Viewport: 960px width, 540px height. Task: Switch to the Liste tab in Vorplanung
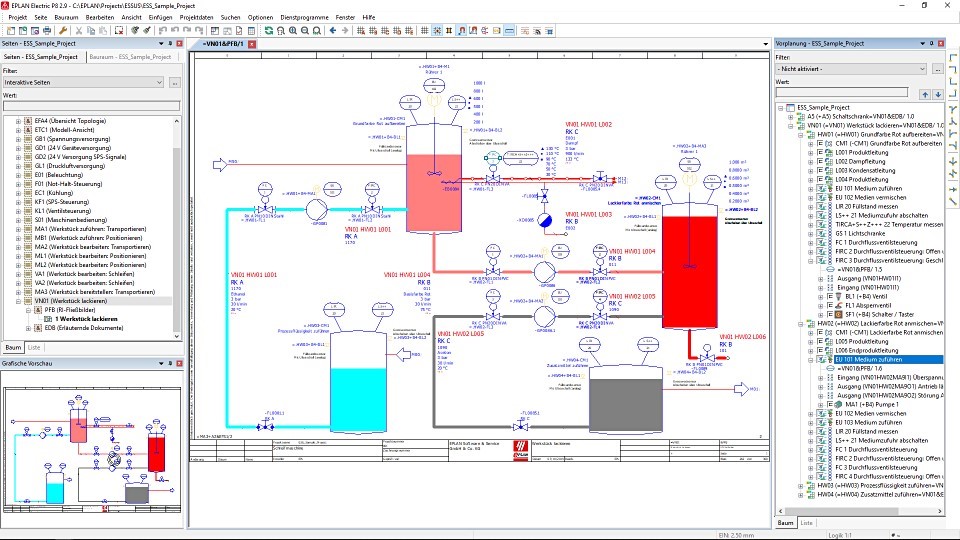[807, 522]
